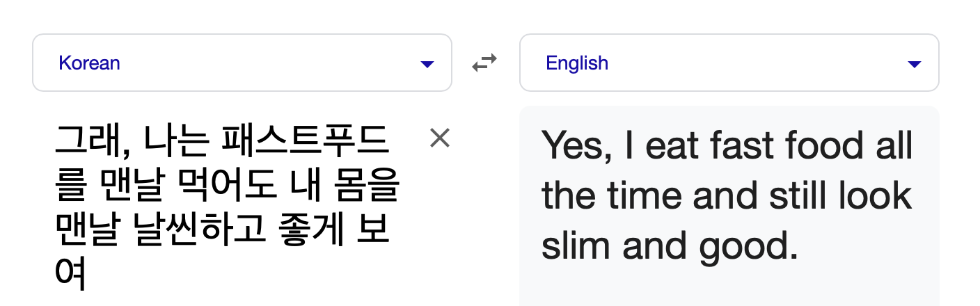Click the arrow beside Korean
The image size is (980, 306).
427,65
